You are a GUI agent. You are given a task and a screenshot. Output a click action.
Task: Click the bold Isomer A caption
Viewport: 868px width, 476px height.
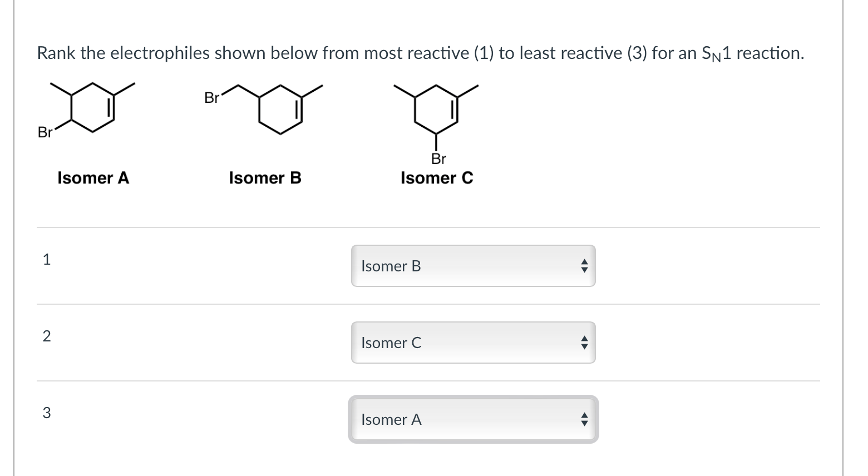pos(93,178)
